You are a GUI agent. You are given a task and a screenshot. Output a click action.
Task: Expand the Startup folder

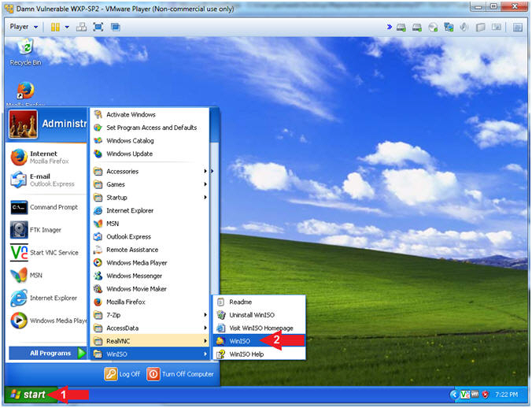coord(150,197)
